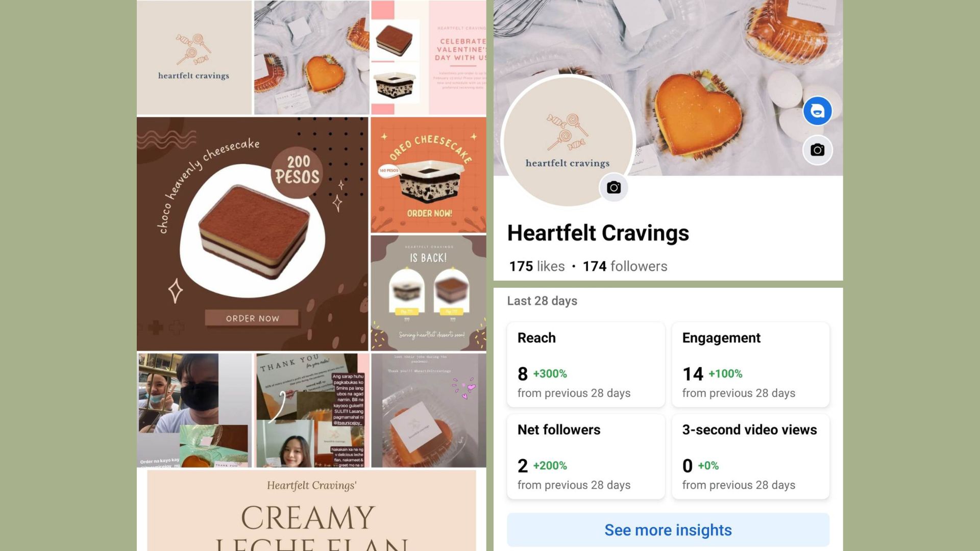The image size is (980, 551).
Task: Open the Reach insights card
Action: pos(585,365)
